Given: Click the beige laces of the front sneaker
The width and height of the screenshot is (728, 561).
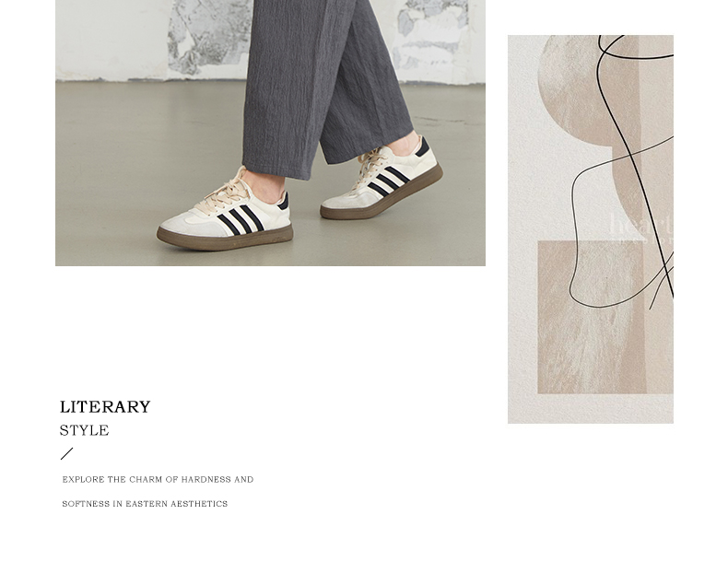Looking at the screenshot, I should [223, 194].
